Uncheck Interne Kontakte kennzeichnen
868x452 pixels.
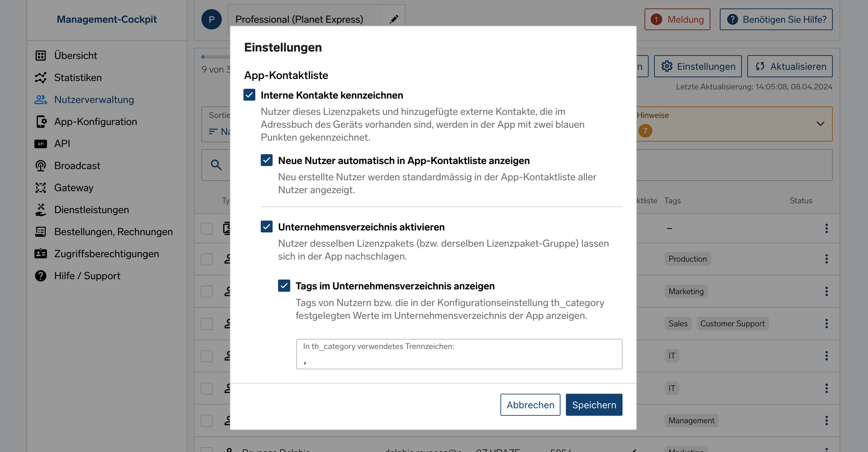(x=249, y=95)
